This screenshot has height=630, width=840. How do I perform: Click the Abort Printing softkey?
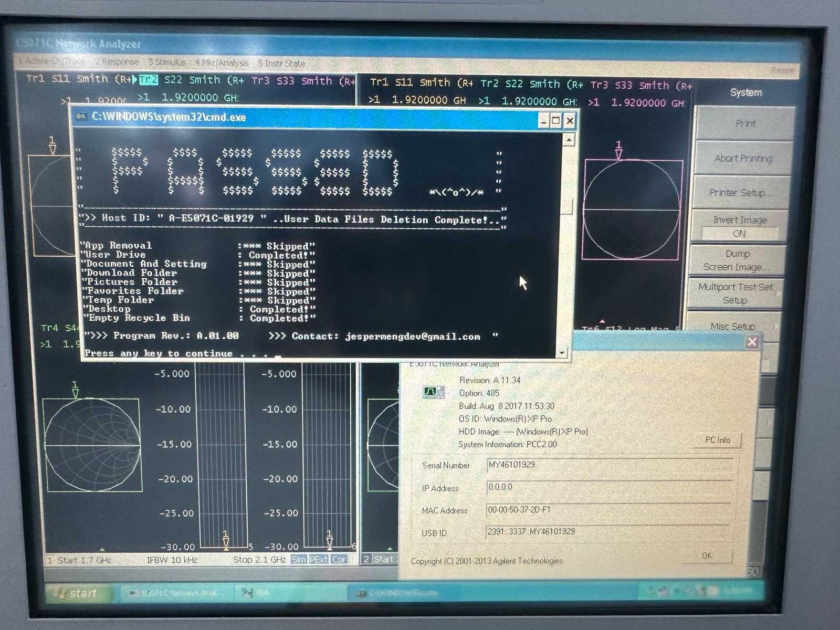(743, 158)
